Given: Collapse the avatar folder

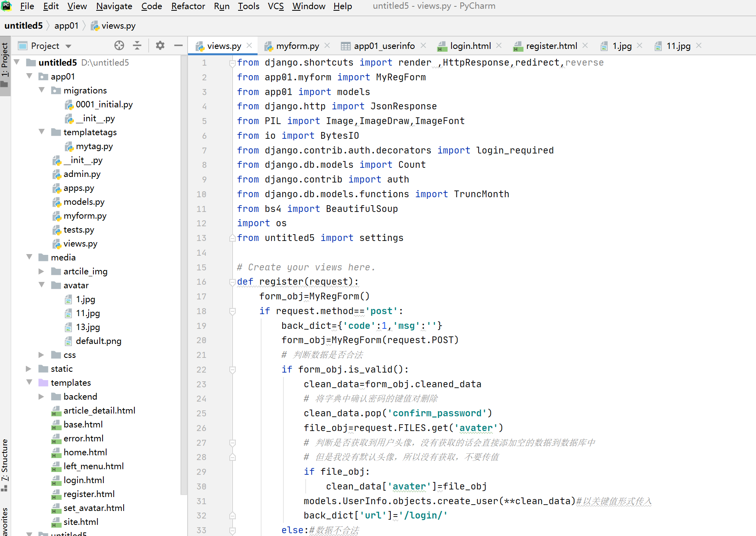Looking at the screenshot, I should coord(41,285).
